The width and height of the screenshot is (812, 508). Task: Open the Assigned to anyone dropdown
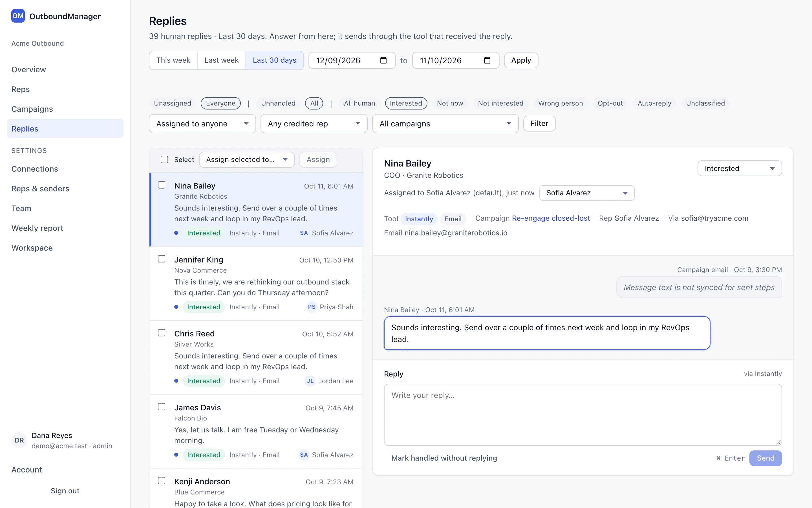click(202, 124)
